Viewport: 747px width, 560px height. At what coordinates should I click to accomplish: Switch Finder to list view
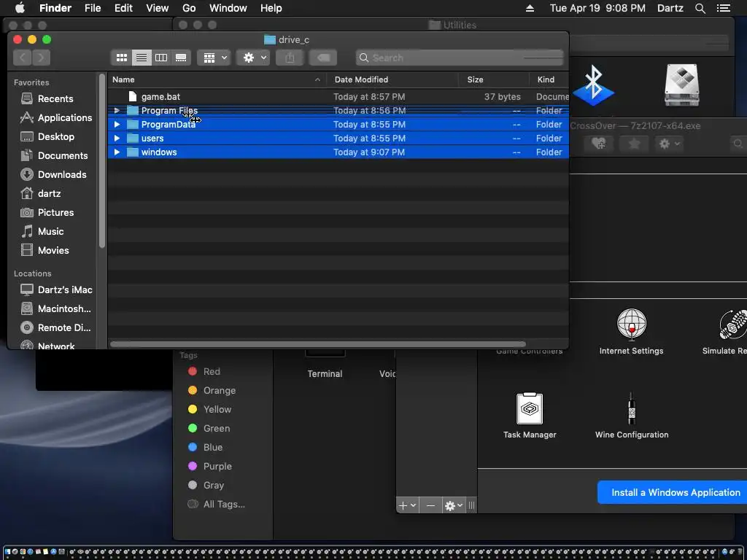142,58
